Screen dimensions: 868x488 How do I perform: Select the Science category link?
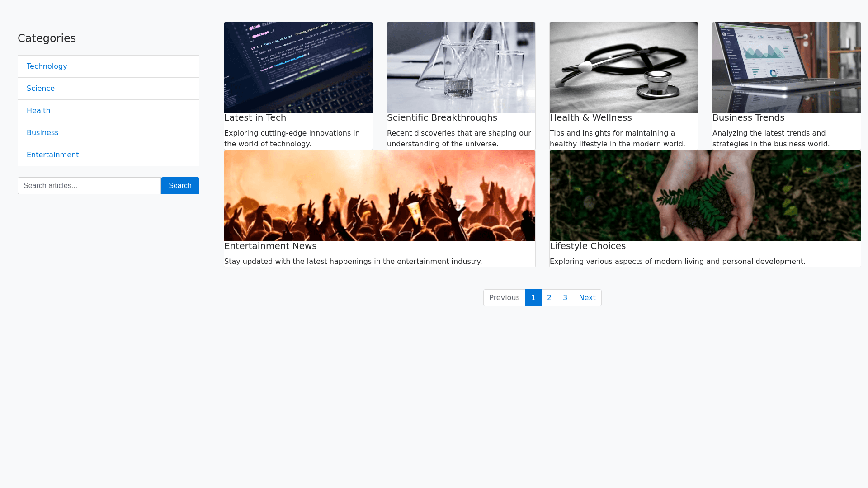pos(41,89)
